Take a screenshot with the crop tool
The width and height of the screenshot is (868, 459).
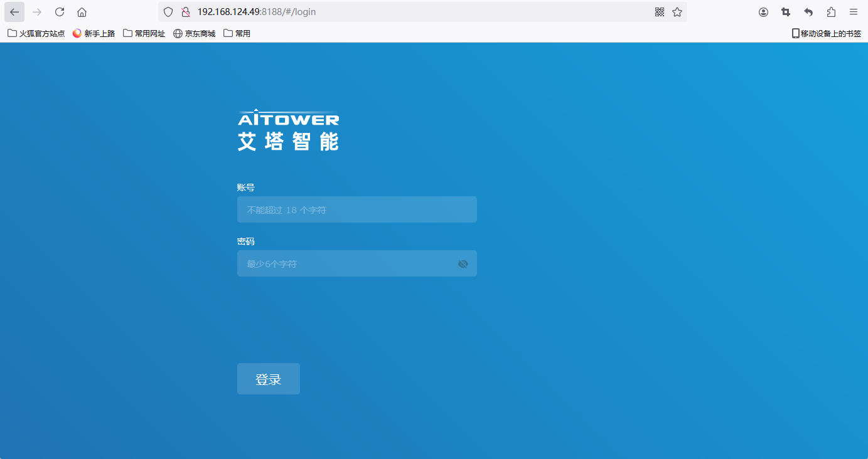tap(786, 12)
